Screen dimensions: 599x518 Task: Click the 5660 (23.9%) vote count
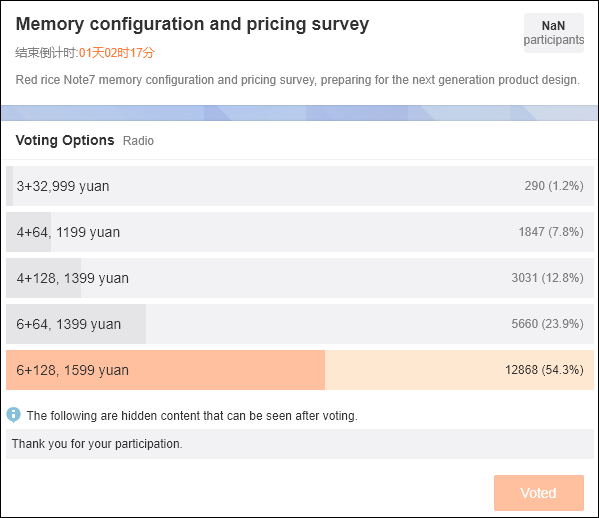click(547, 324)
